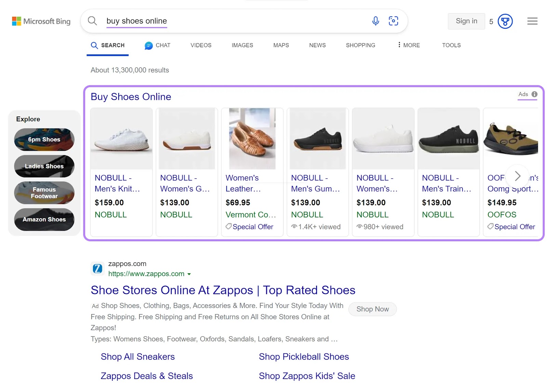
Task: Switch to the SHOPPING tab
Action: 360,45
